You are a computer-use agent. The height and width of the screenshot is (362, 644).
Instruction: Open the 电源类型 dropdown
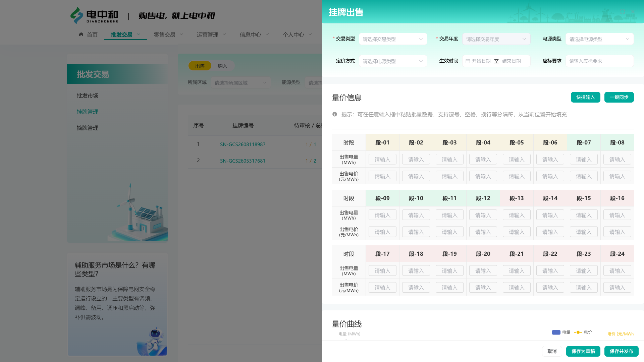coord(600,39)
